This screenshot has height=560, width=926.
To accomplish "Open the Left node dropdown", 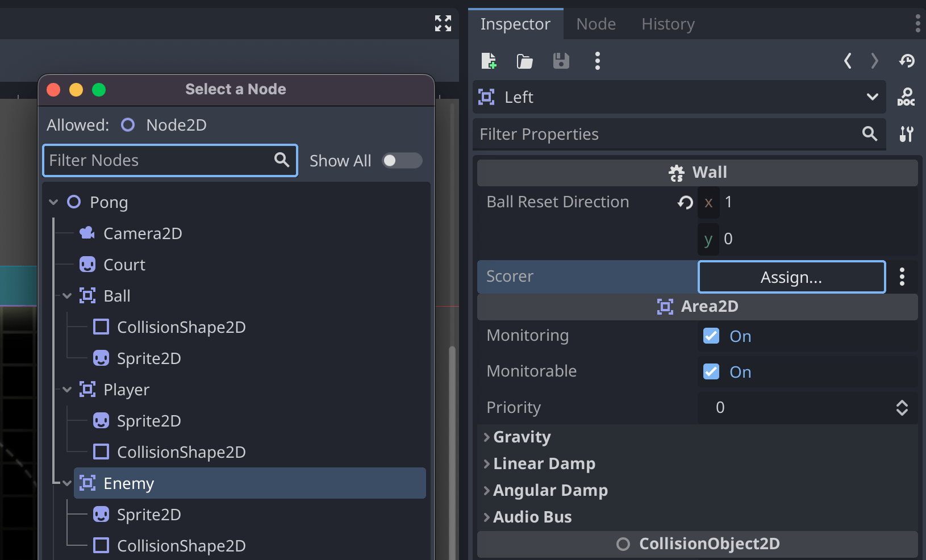I will (x=872, y=97).
